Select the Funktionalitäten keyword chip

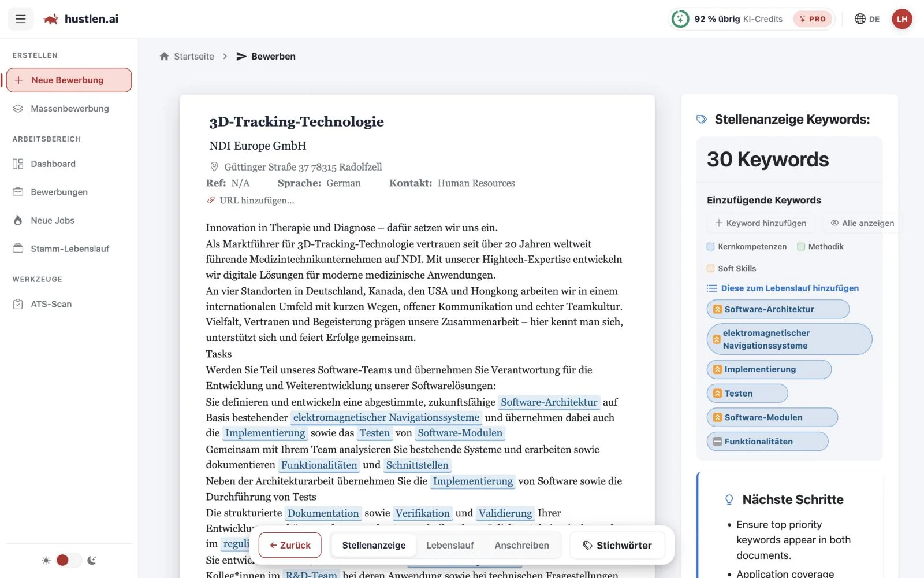coord(767,442)
